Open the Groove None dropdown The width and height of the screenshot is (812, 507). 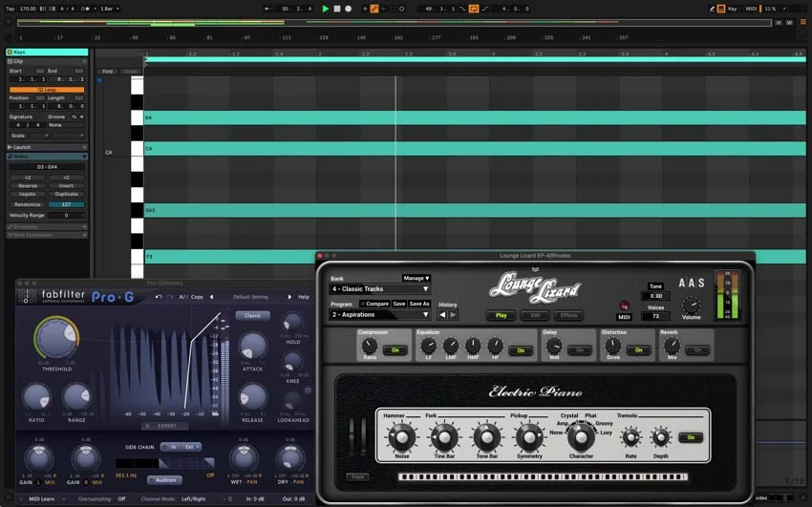click(x=66, y=125)
